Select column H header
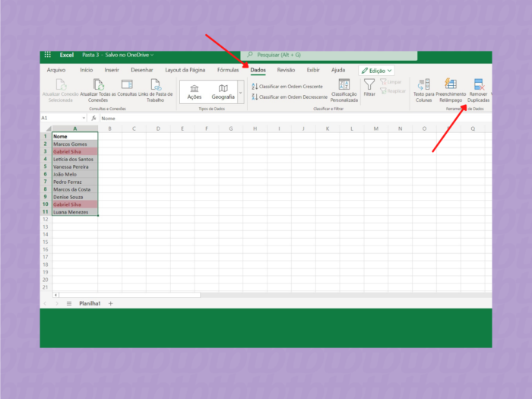Image resolution: width=532 pixels, height=399 pixels. [255, 128]
